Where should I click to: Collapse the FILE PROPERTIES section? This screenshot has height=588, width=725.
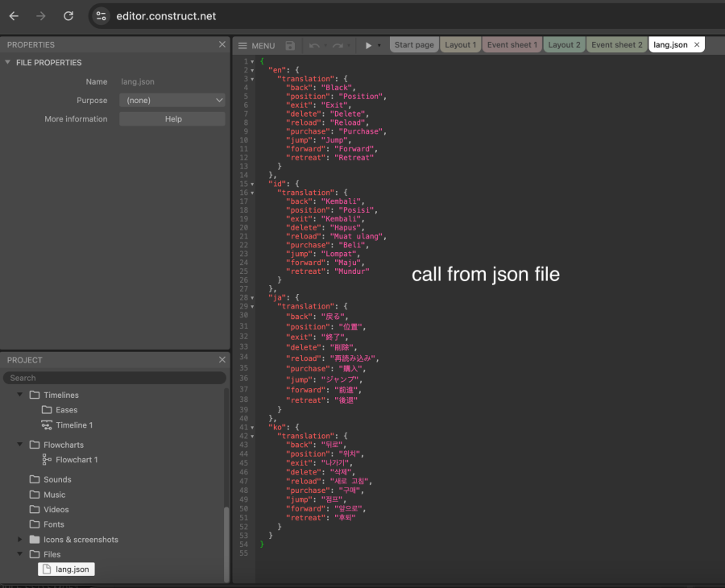[7, 62]
